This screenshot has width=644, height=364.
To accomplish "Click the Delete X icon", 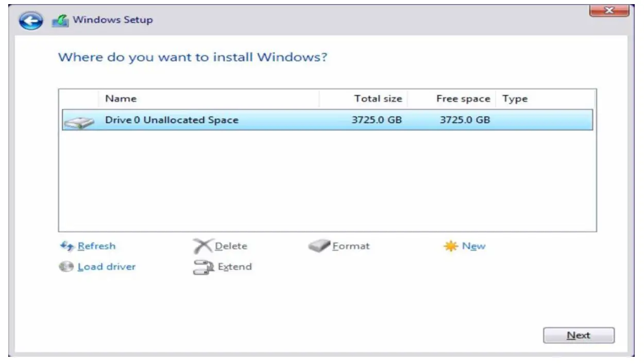I will (x=202, y=246).
